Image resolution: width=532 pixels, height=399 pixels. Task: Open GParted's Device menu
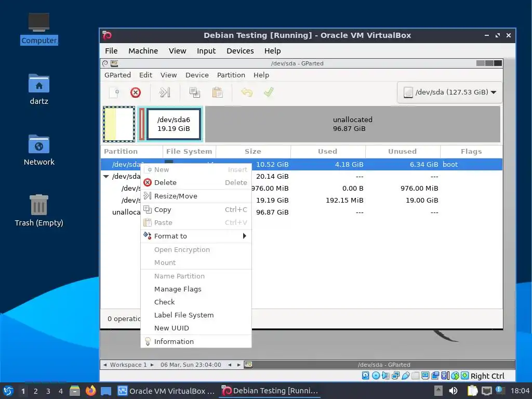pos(197,75)
